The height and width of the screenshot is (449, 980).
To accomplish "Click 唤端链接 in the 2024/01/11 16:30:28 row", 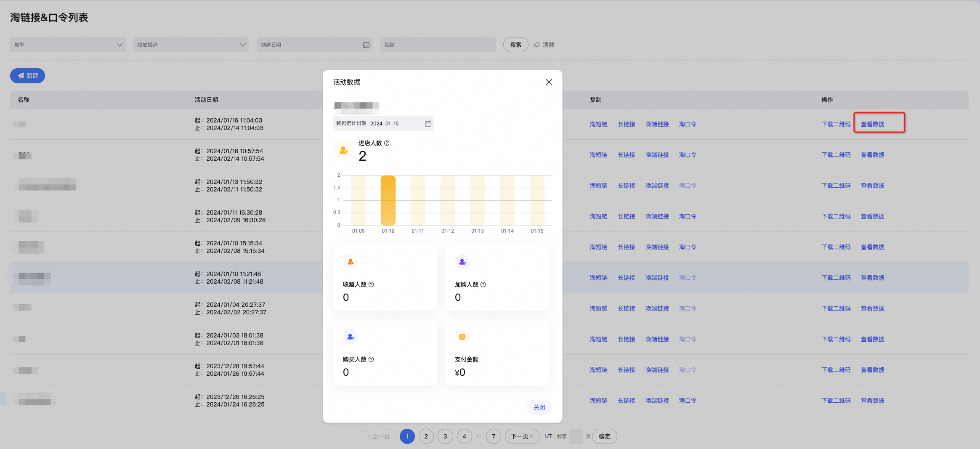I will [x=657, y=216].
